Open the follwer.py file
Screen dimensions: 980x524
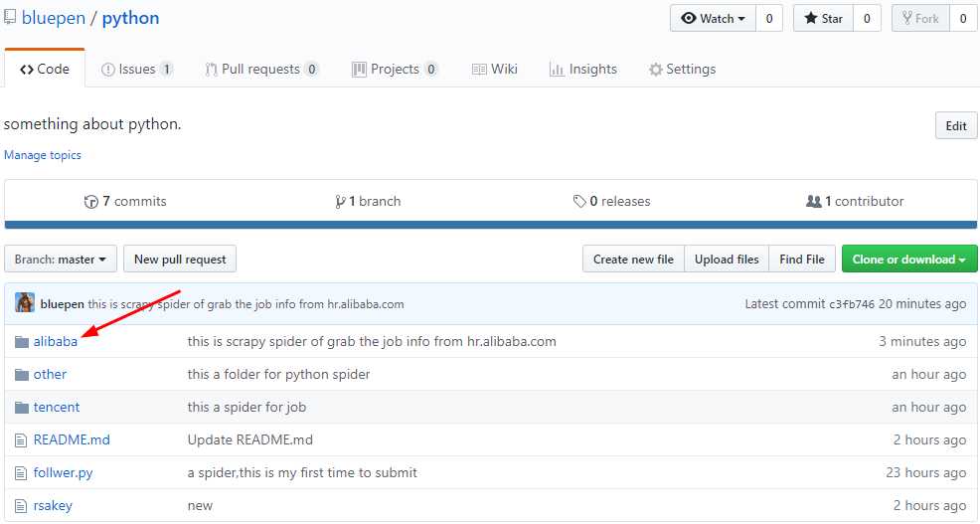coord(64,473)
